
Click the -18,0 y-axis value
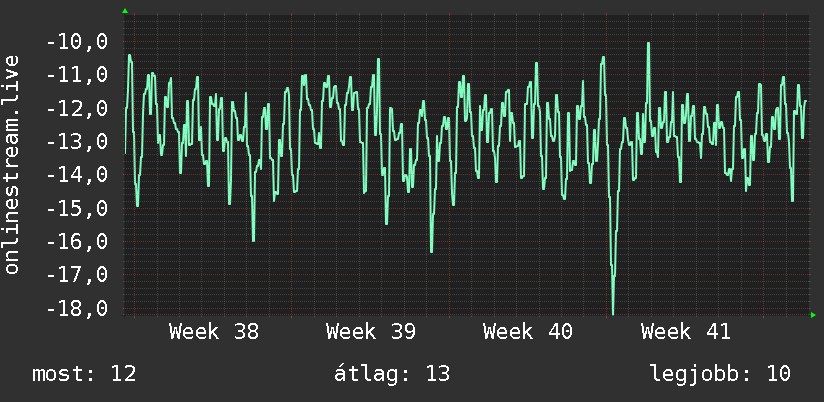77,308
